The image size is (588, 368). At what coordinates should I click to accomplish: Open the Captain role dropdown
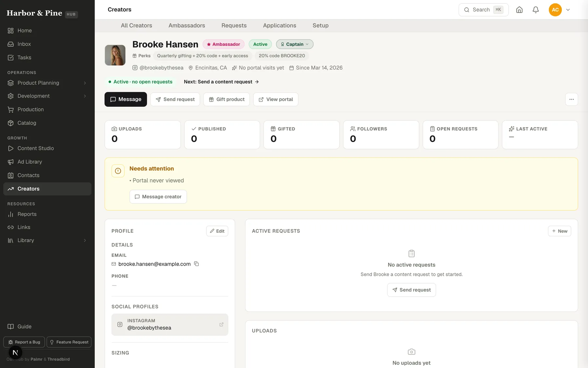pyautogui.click(x=295, y=44)
